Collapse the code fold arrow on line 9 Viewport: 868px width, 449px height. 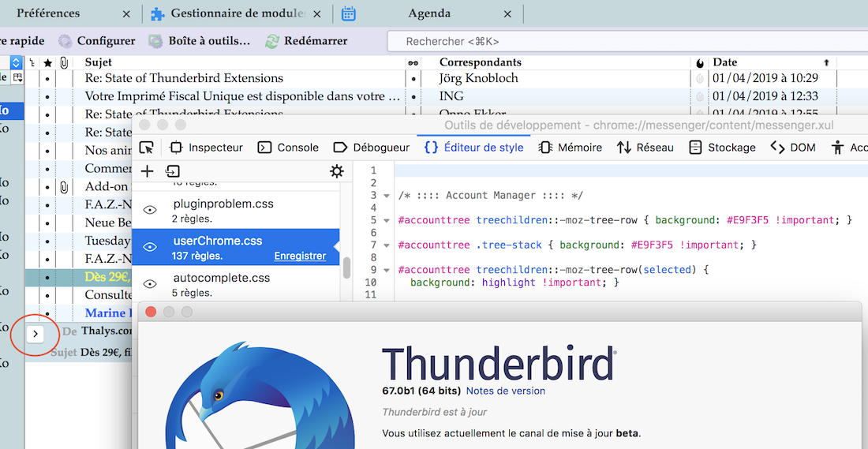click(x=386, y=270)
